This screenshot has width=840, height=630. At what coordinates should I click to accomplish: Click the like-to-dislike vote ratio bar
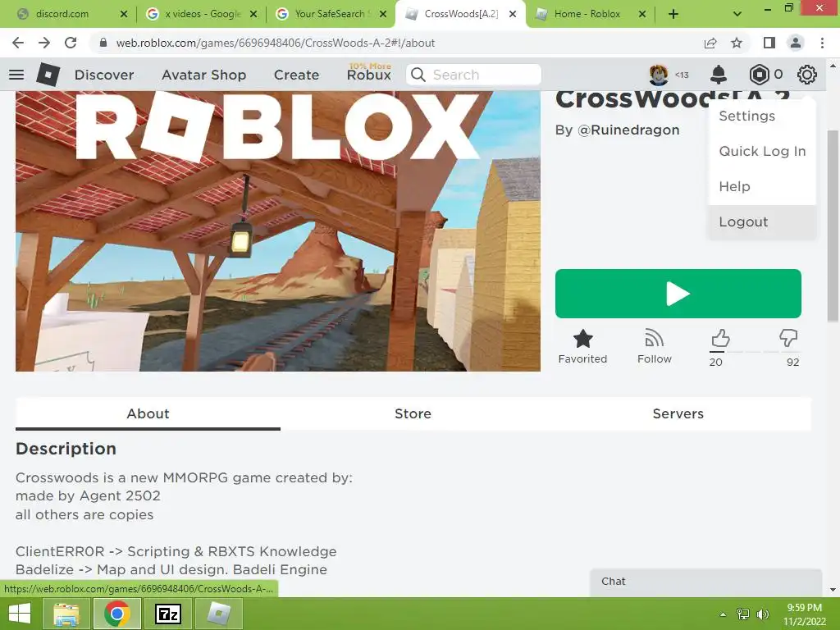pyautogui.click(x=755, y=352)
